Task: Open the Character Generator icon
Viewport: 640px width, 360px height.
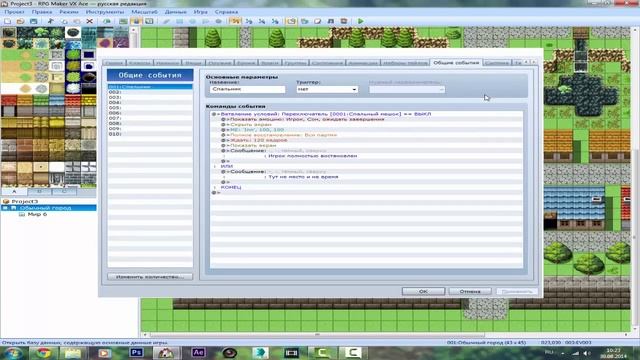Action: [344, 21]
